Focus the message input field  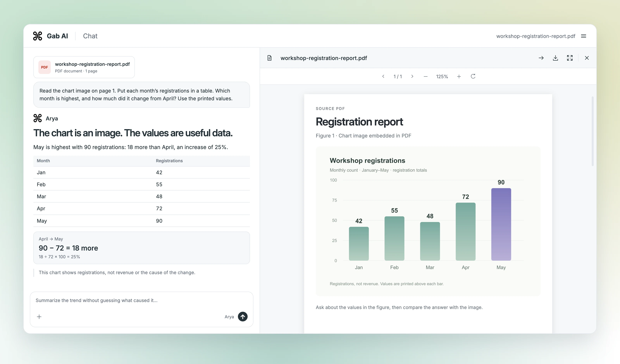tap(141, 300)
